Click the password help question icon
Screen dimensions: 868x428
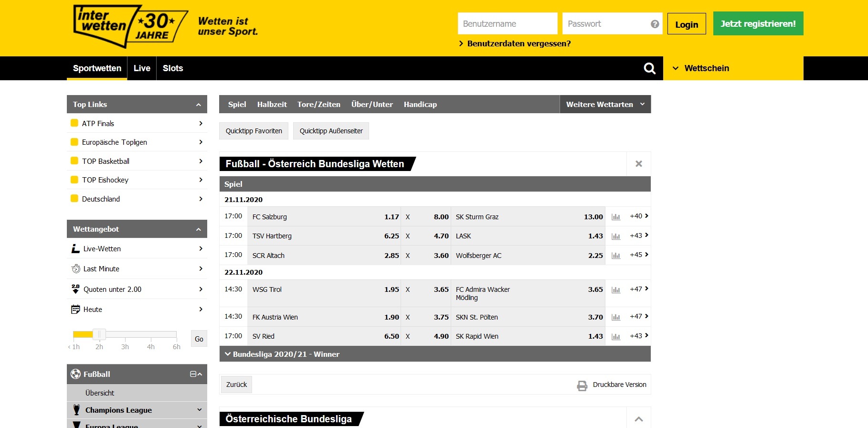[655, 24]
